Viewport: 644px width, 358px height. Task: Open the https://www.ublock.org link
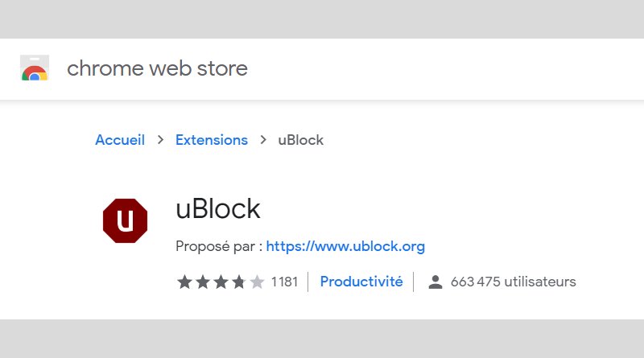pos(345,246)
